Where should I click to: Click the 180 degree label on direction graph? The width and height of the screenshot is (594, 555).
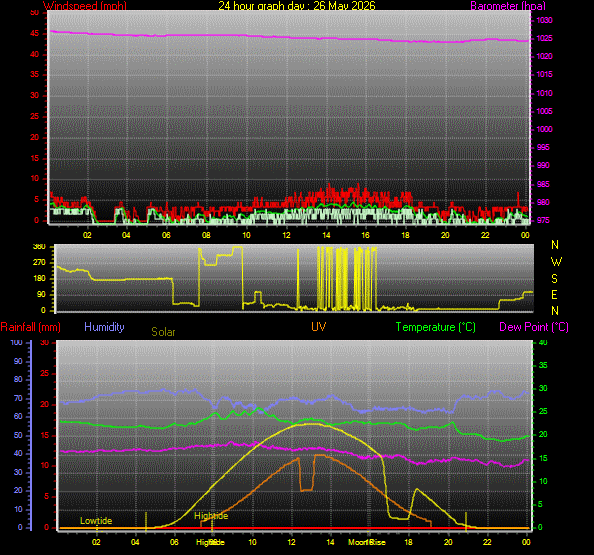[x=39, y=278]
